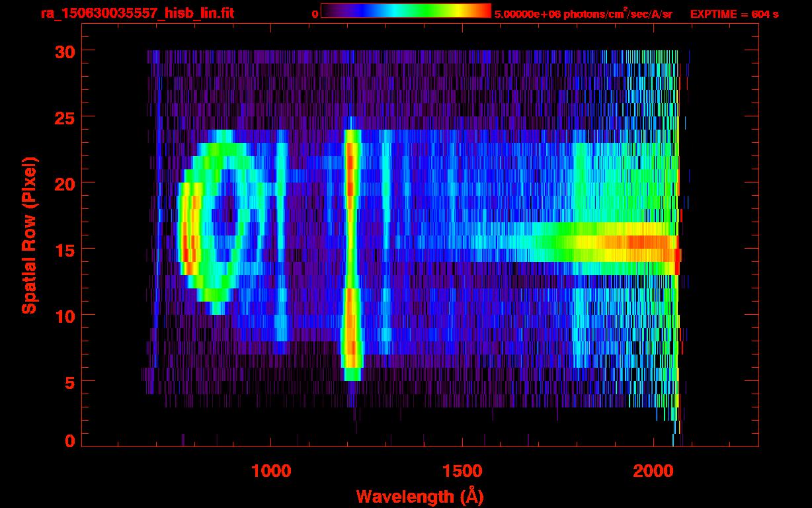This screenshot has height=508, width=812.
Task: Click the 2000 wavelength tick label
Action: click(653, 470)
